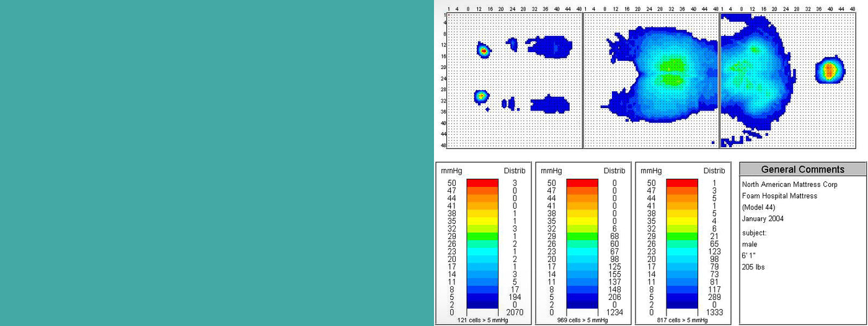Click the blank teal panel on the left
The width and height of the screenshot is (868, 326).
pos(217,163)
